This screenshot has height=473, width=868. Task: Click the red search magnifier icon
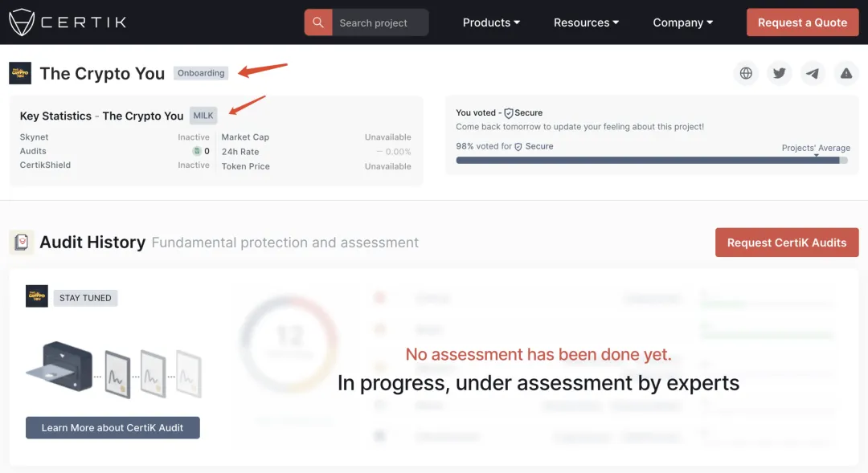pos(318,22)
